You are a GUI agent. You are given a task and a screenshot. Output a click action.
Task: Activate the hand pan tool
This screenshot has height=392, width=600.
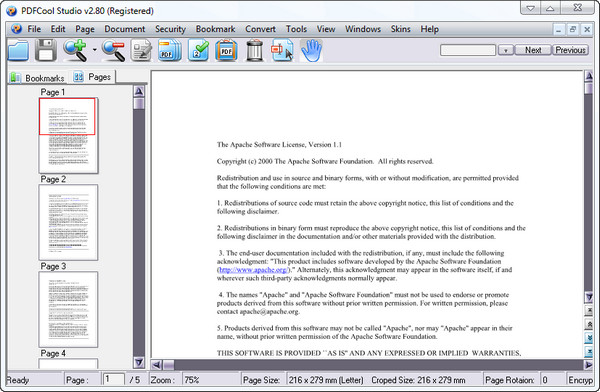click(x=311, y=51)
